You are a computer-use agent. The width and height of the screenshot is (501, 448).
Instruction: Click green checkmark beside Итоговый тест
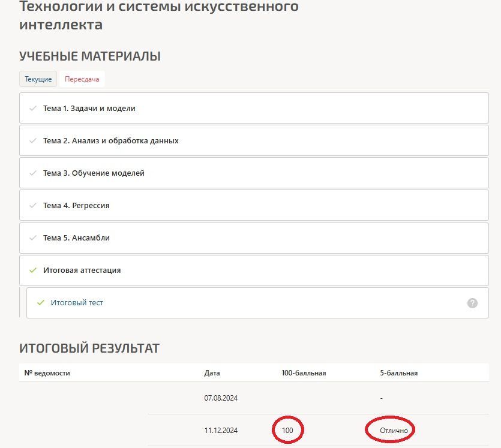(x=41, y=302)
